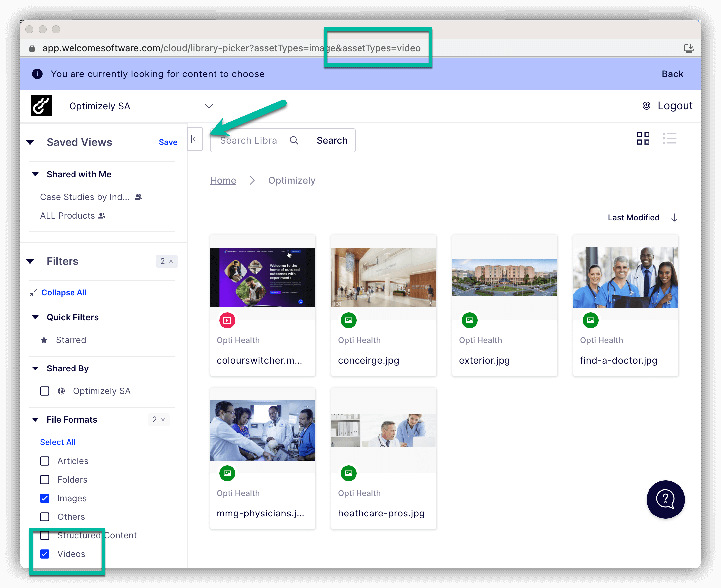Open the Optimizely SA organization dropdown
This screenshot has width=721, height=588.
(209, 106)
